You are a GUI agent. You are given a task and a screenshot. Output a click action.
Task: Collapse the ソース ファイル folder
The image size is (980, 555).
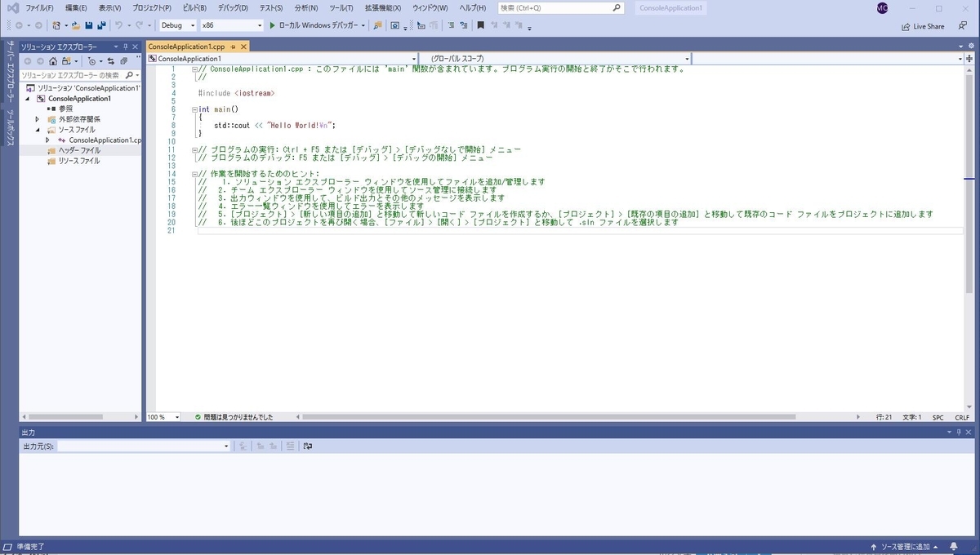(38, 130)
